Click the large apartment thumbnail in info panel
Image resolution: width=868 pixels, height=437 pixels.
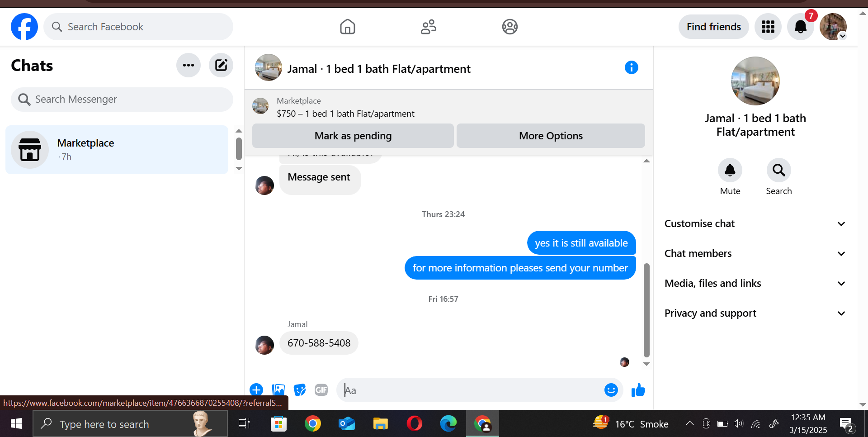755,81
